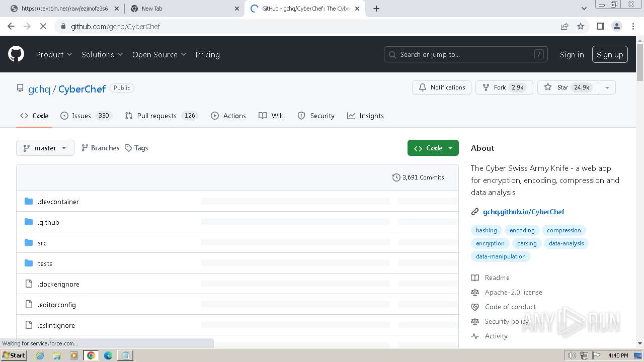Open the Chrome profile avatar
Image resolution: width=644 pixels, height=362 pixels.
pos(617,26)
